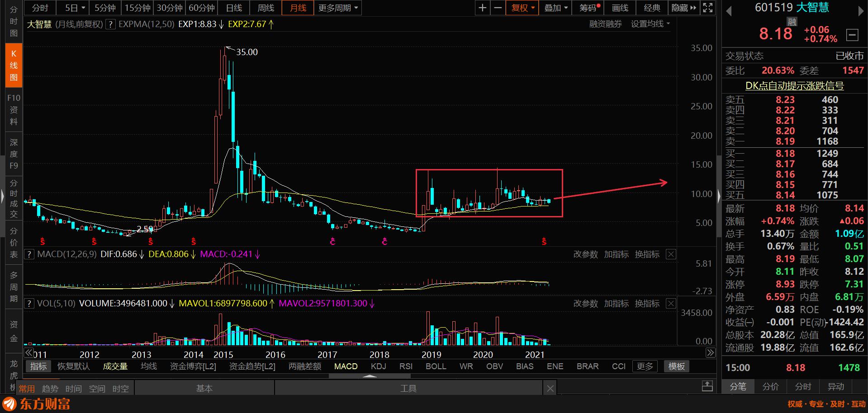The image size is (868, 413).
Task: Toggle the MACD indicator
Action: 346,366
